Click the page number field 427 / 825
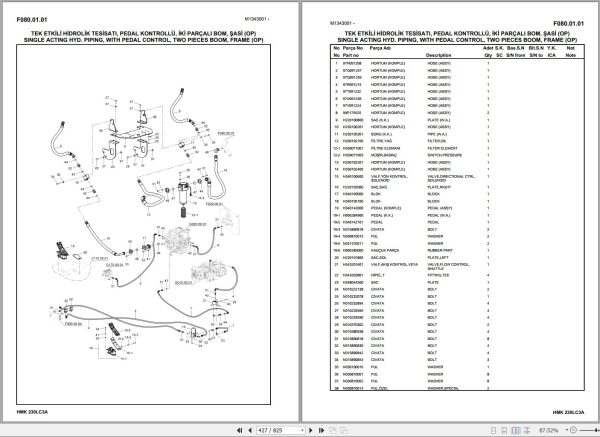This screenshot has height=437, width=600. pos(277,430)
